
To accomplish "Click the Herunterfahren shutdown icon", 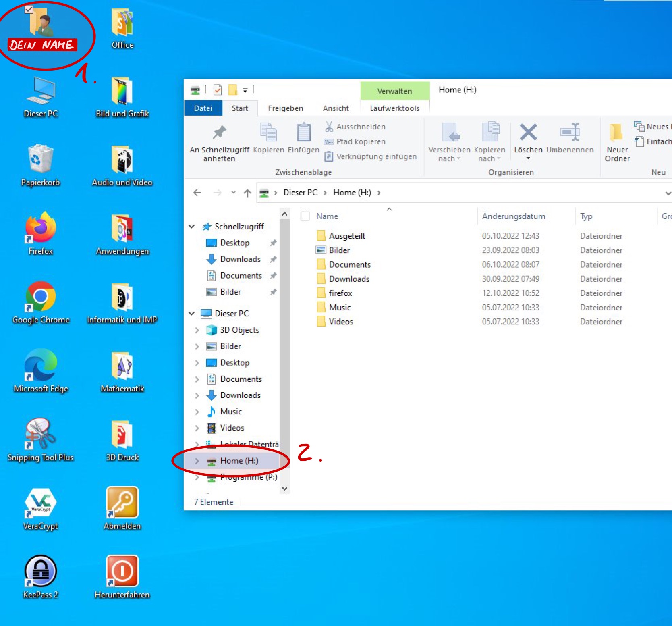I will [x=122, y=571].
